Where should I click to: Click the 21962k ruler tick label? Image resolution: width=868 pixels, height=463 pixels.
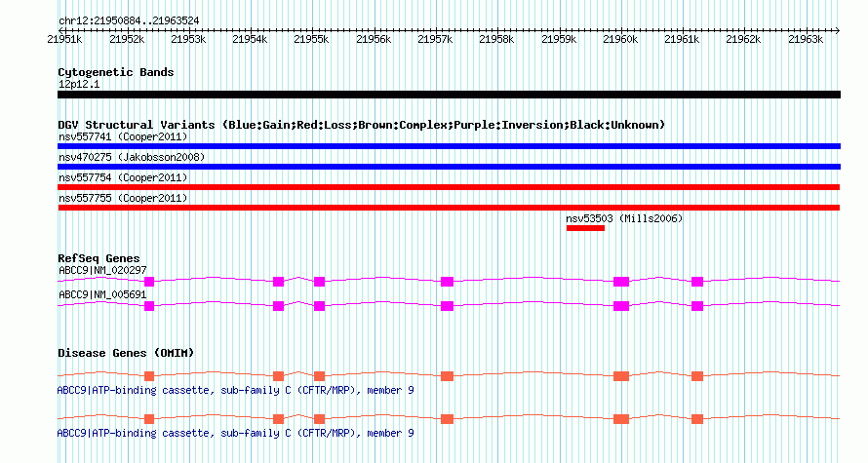743,39
